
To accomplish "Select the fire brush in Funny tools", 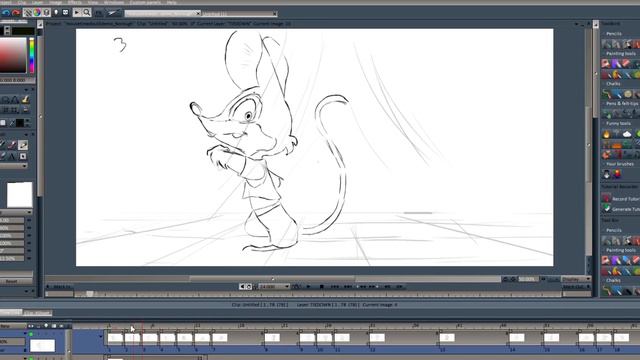I will click(606, 133).
